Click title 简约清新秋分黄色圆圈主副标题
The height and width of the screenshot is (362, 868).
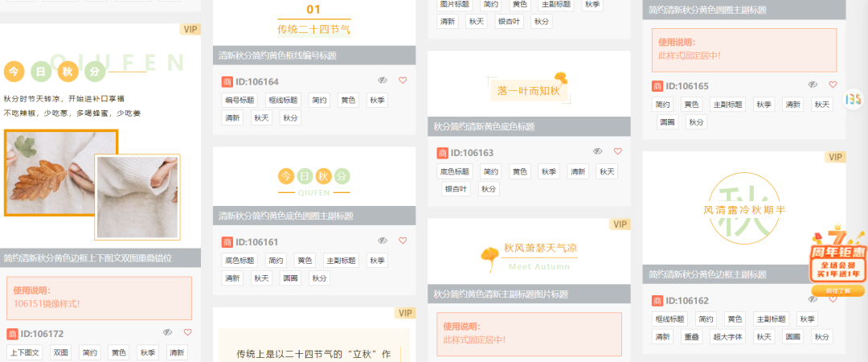tap(707, 10)
